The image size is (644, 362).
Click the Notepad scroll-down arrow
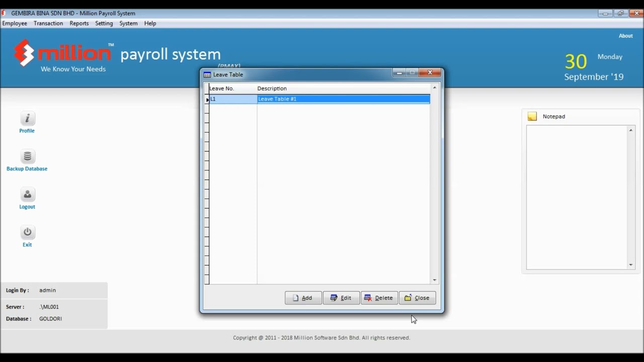point(631,265)
